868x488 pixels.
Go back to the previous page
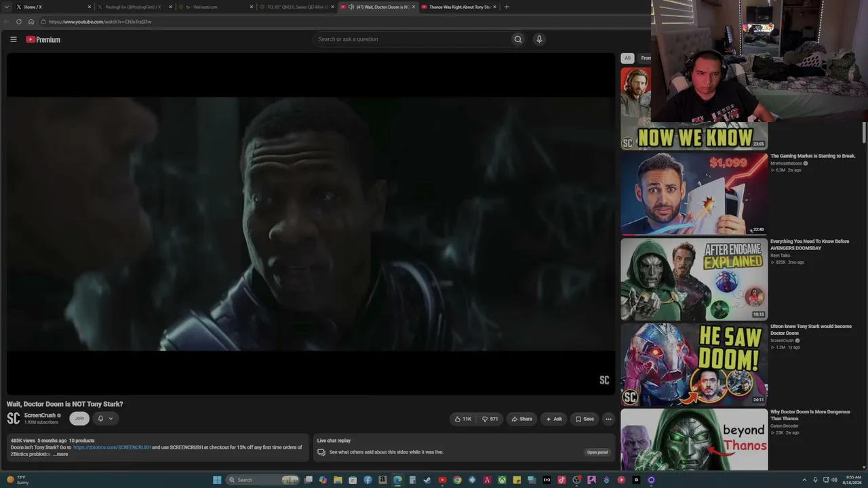point(7,22)
